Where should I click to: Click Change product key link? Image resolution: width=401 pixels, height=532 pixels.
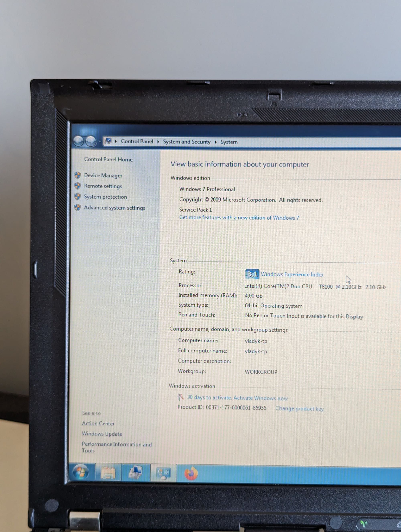coord(299,408)
